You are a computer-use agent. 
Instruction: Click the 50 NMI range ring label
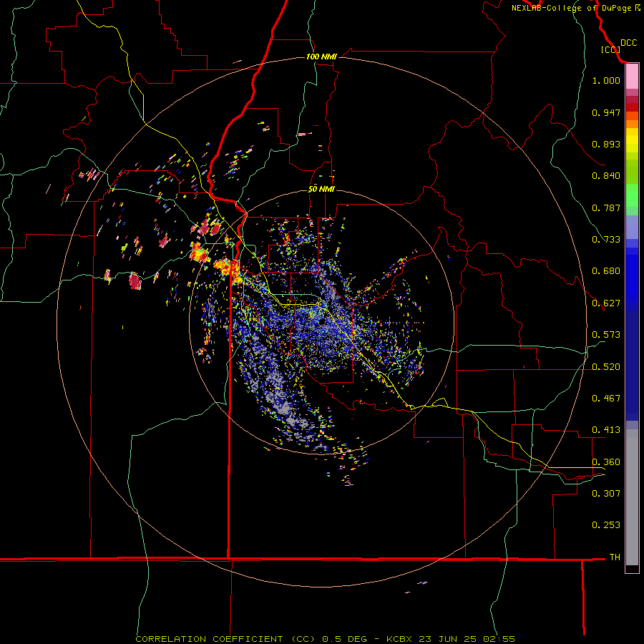[x=321, y=190]
